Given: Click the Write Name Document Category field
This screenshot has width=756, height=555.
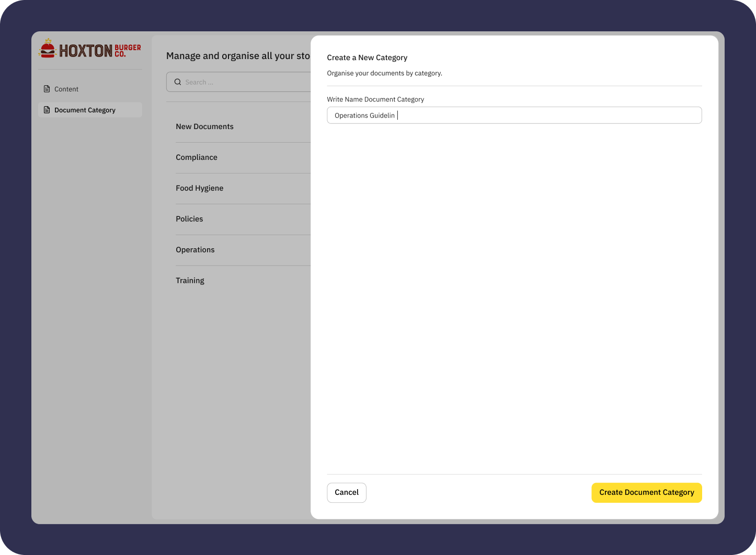Looking at the screenshot, I should pyautogui.click(x=514, y=115).
